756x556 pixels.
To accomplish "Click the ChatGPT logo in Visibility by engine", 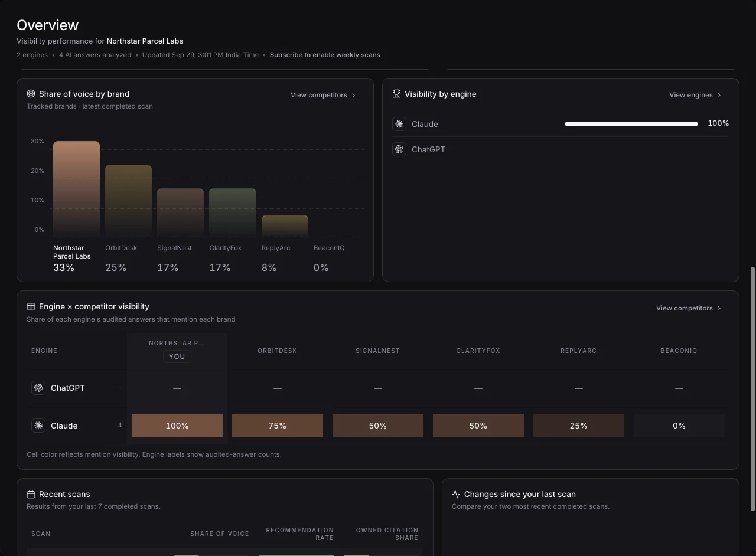I will 399,149.
